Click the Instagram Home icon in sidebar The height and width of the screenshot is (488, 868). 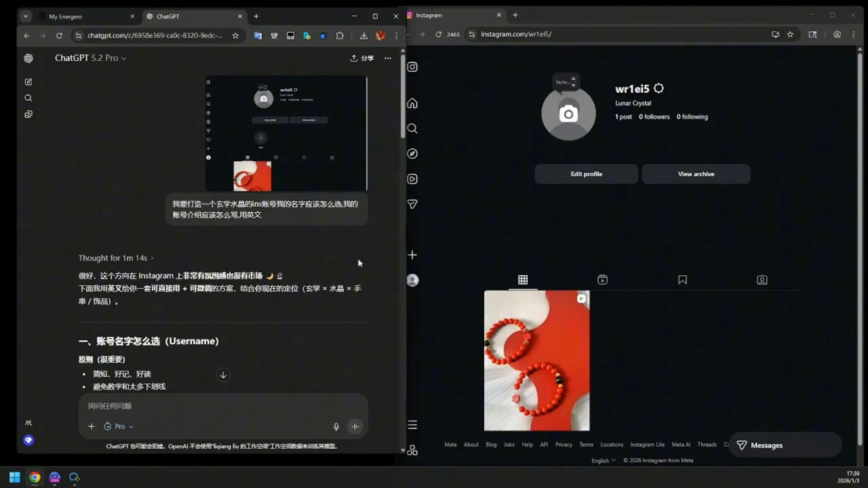point(412,103)
